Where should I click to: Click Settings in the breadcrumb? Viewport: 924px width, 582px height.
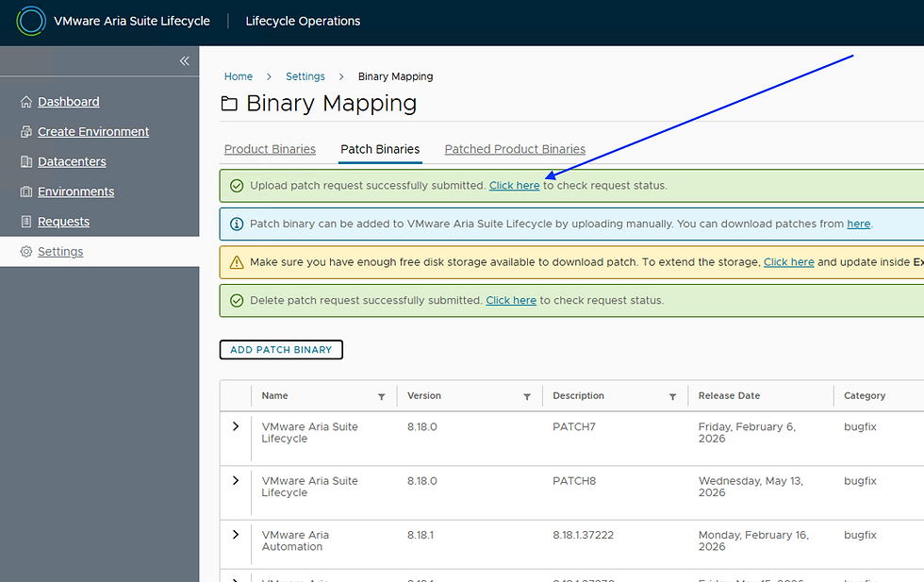pos(305,76)
